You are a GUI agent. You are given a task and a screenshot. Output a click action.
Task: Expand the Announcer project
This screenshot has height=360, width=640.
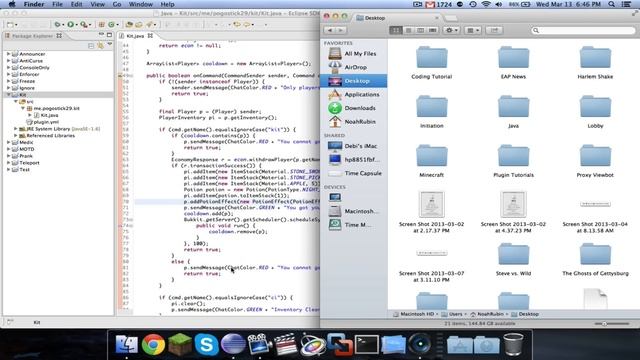point(9,54)
